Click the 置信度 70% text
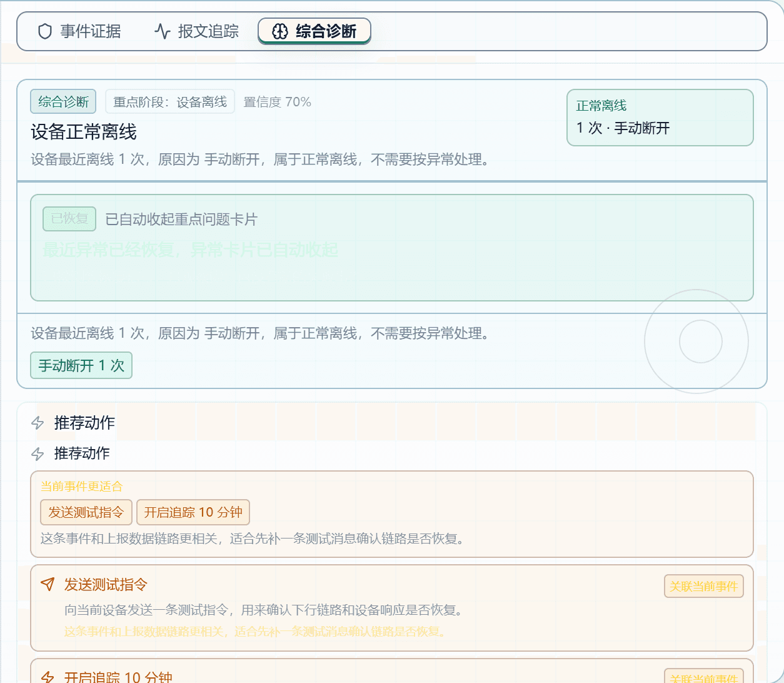 click(277, 101)
